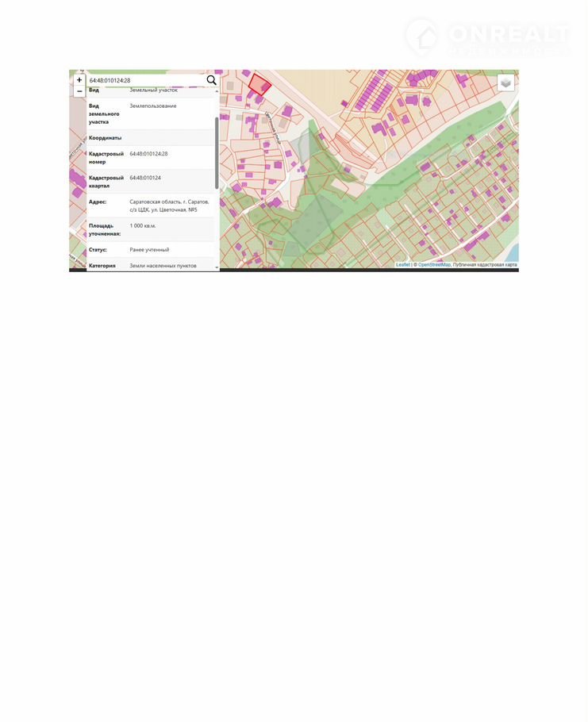
Task: Click the info panel scrollbar thumb
Action: [x=217, y=151]
